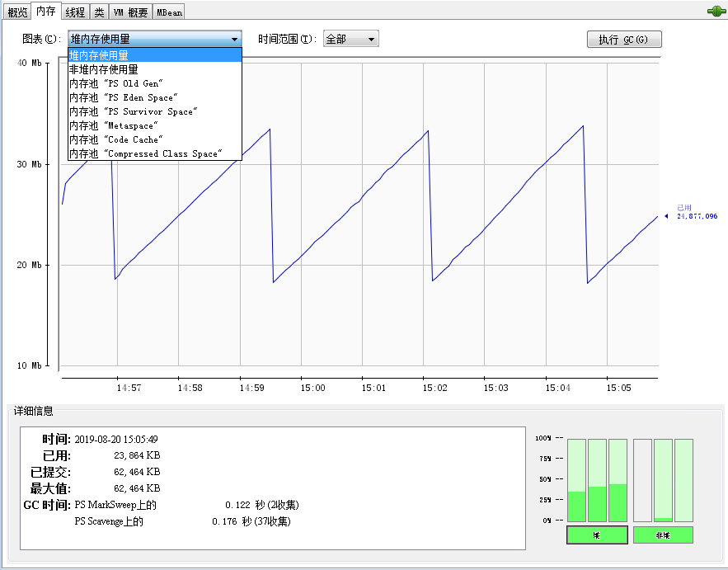Click the PS MarkSweep GC time line

[186, 505]
